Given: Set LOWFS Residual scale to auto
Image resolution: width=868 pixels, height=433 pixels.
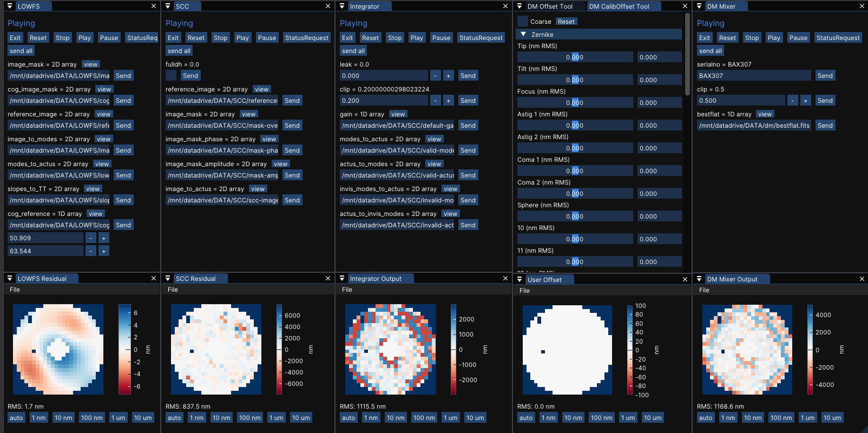Looking at the screenshot, I should click(16, 418).
